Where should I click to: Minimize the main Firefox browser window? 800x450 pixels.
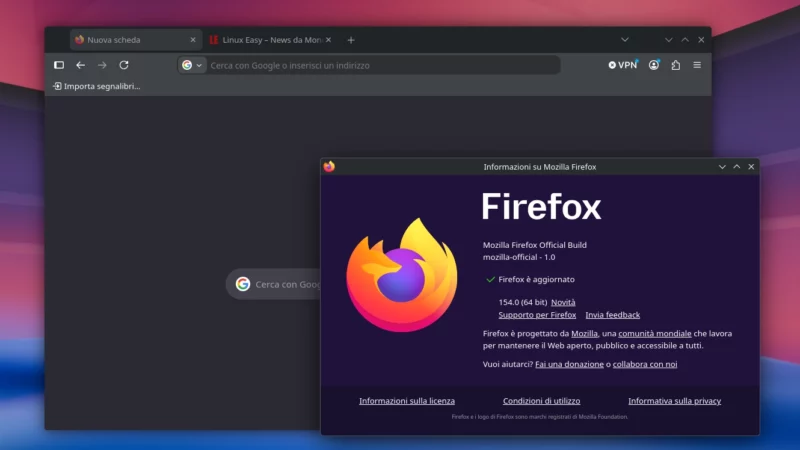668,40
